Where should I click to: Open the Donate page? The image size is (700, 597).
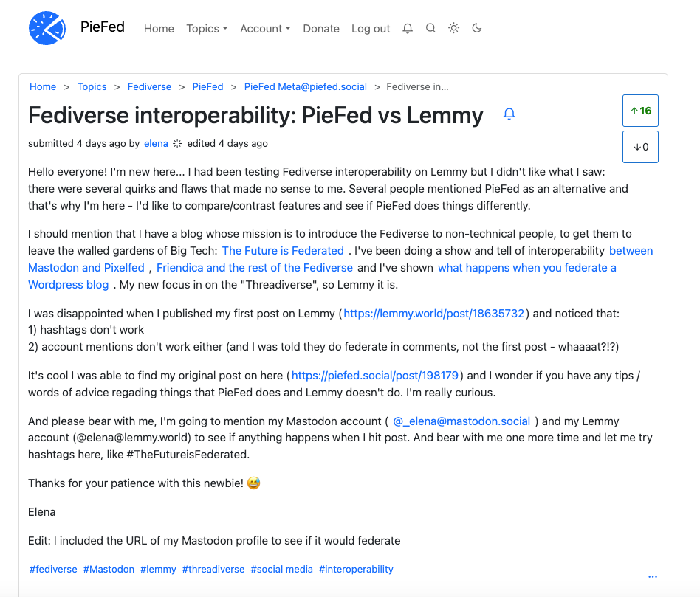pos(321,29)
